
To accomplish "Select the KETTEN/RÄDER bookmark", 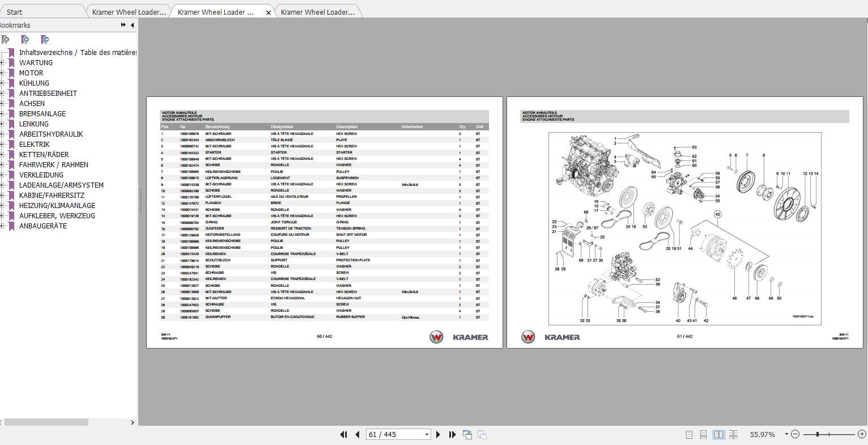I will point(44,155).
